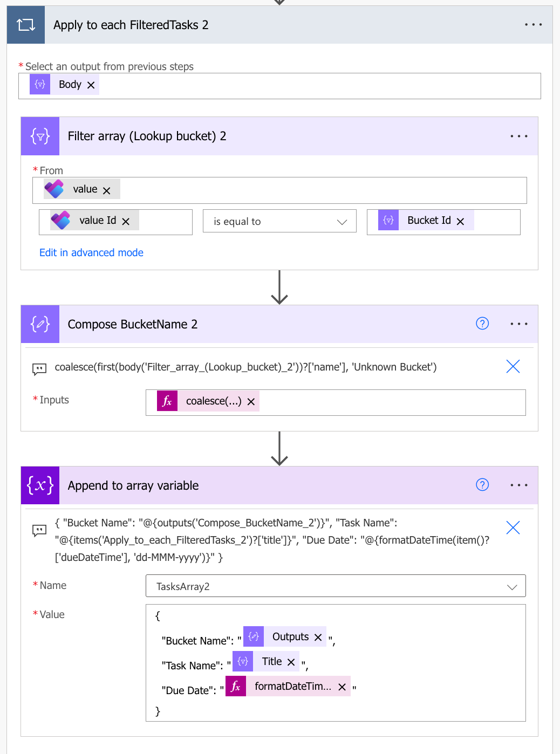This screenshot has width=560, height=754.
Task: Open the Compose BucketName 2 ellipsis menu
Action: pyautogui.click(x=519, y=324)
